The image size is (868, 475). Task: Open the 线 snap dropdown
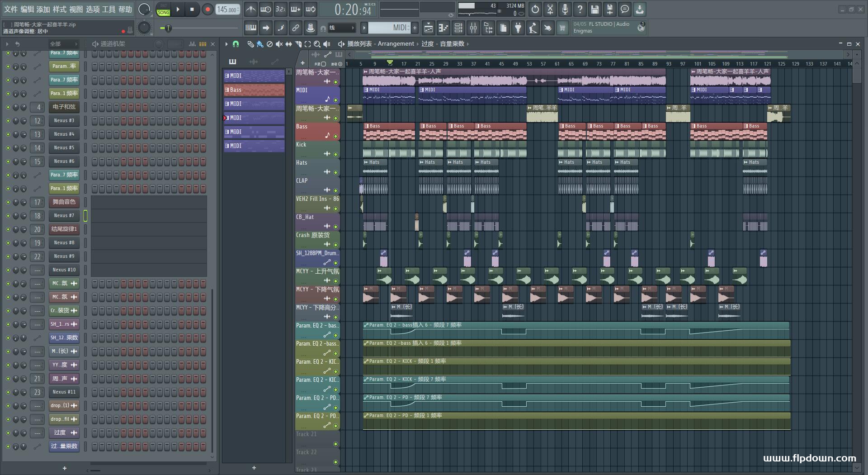[341, 28]
